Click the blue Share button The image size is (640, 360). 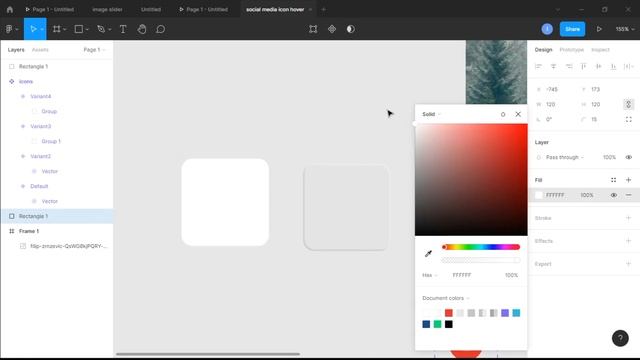pyautogui.click(x=572, y=29)
